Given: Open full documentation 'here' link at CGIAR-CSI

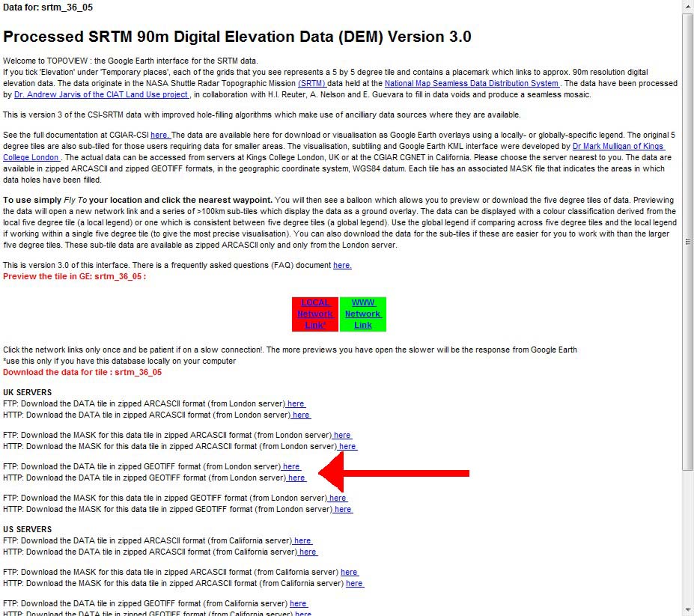Looking at the screenshot, I should [x=160, y=135].
